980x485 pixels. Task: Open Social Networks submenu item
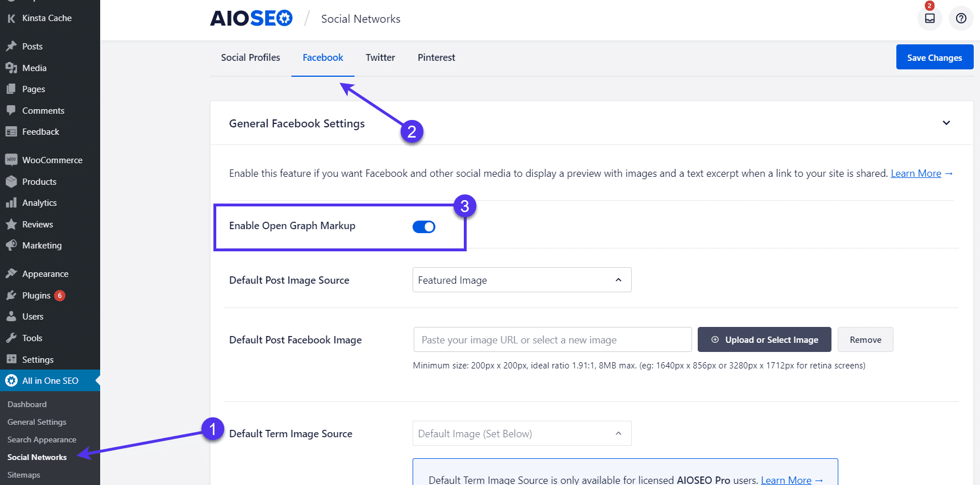point(37,457)
